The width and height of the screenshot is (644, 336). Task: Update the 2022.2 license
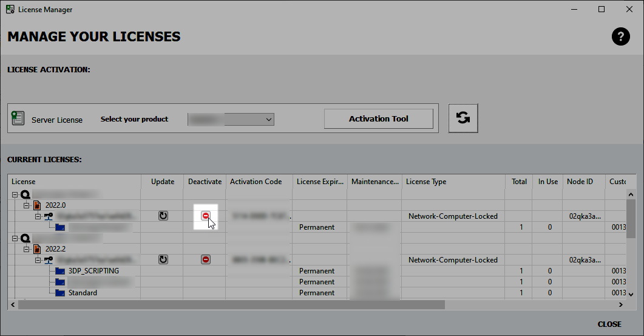click(x=163, y=259)
